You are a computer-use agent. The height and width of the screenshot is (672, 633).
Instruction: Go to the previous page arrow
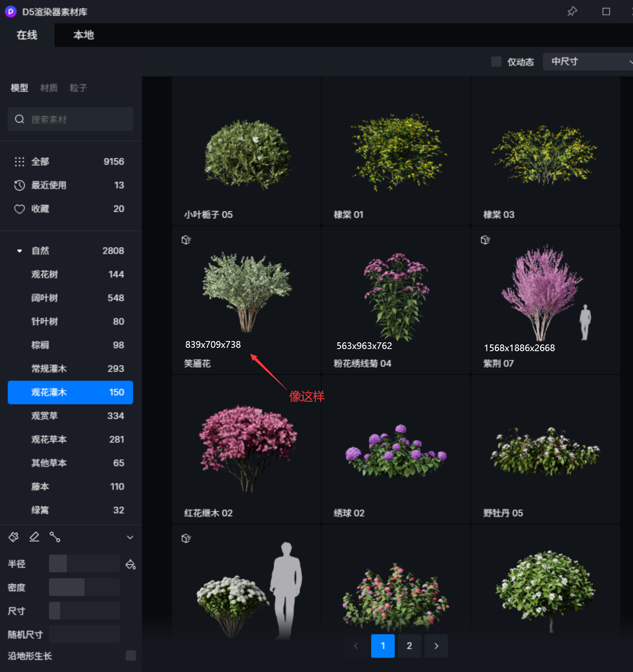pos(356,646)
